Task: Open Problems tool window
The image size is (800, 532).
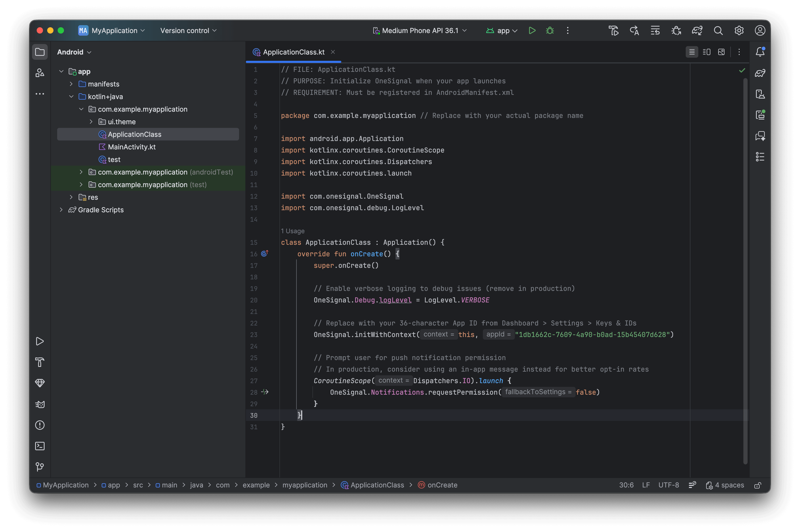Action: [x=40, y=425]
